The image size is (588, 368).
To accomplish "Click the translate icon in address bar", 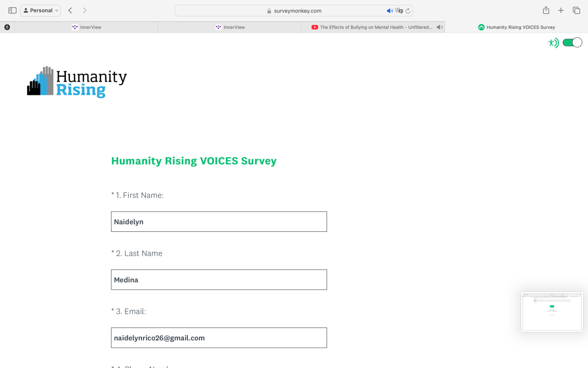I will [399, 11].
